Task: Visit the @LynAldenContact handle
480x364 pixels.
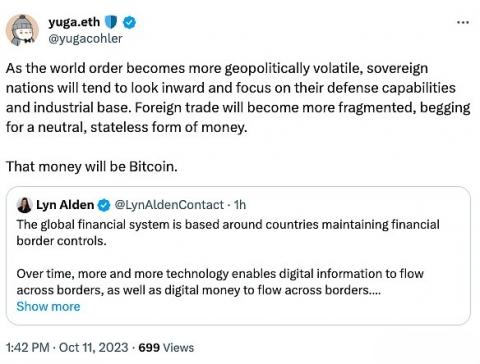Action: tap(169, 205)
